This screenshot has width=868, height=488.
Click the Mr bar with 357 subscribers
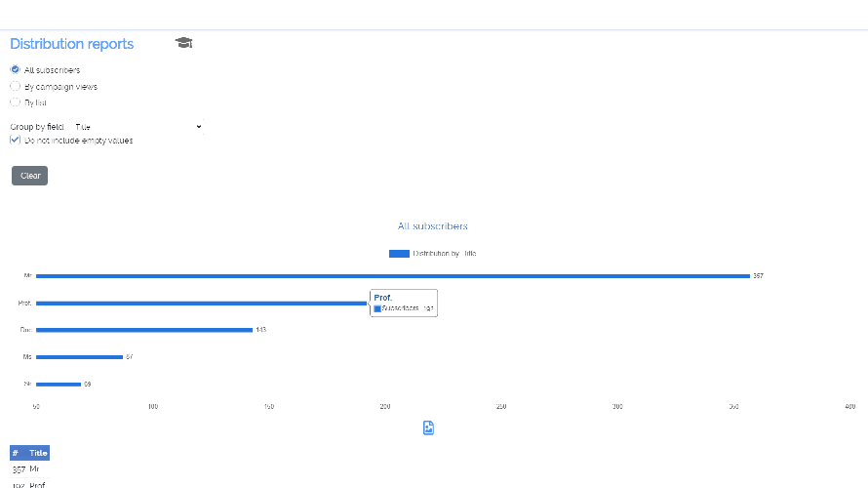click(x=390, y=276)
